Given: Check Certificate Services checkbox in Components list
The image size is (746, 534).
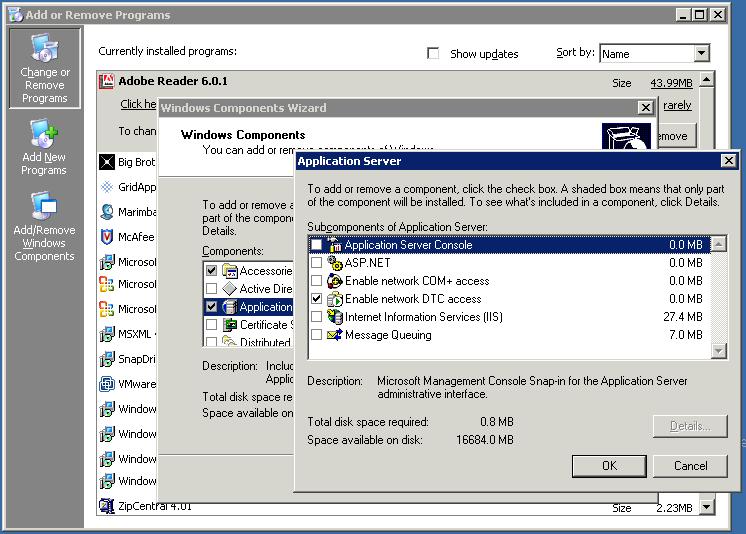Looking at the screenshot, I should click(x=212, y=325).
